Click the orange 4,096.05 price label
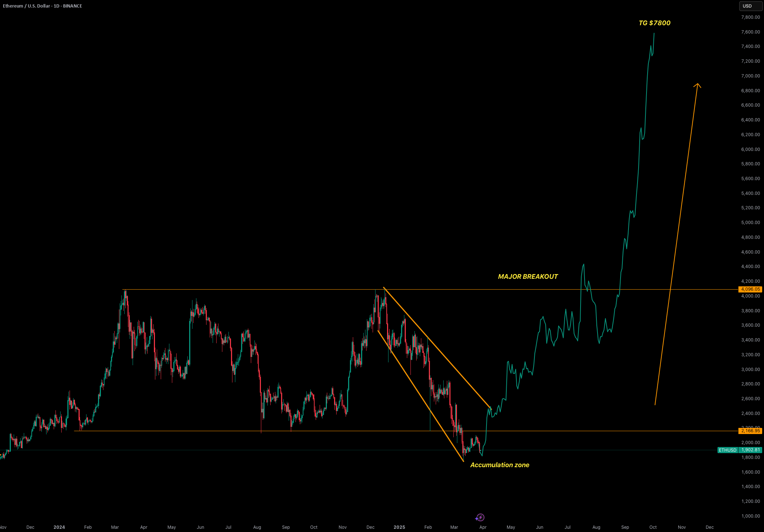The height and width of the screenshot is (532, 764). tap(750, 289)
